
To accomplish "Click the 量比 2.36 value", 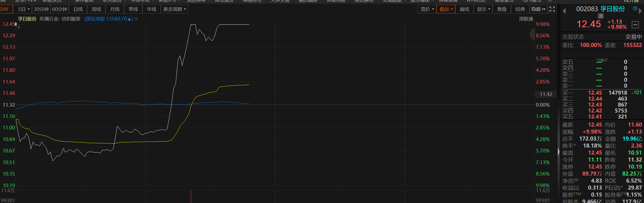I will tap(636, 146).
